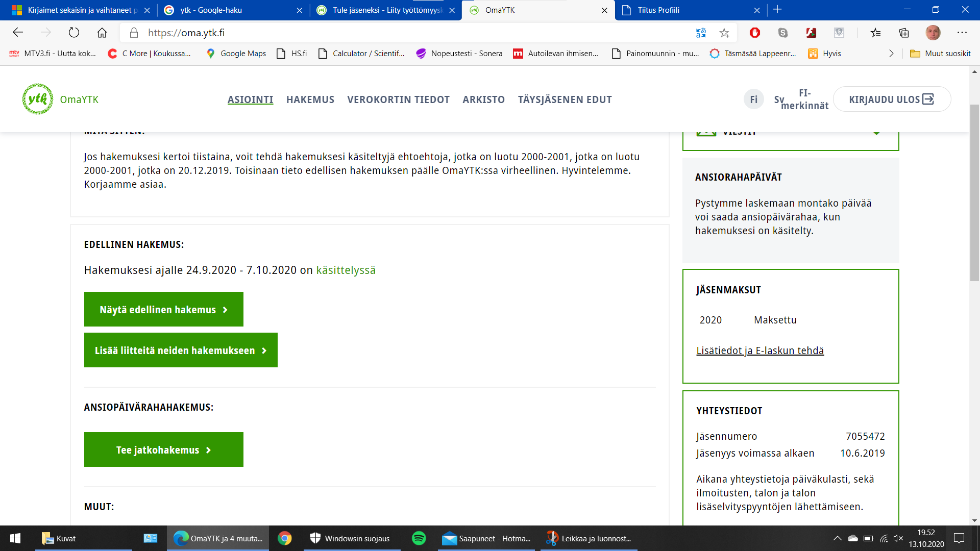The width and height of the screenshot is (980, 551).
Task: Open Muut suosikit bookmarks folder
Action: [x=941, y=54]
